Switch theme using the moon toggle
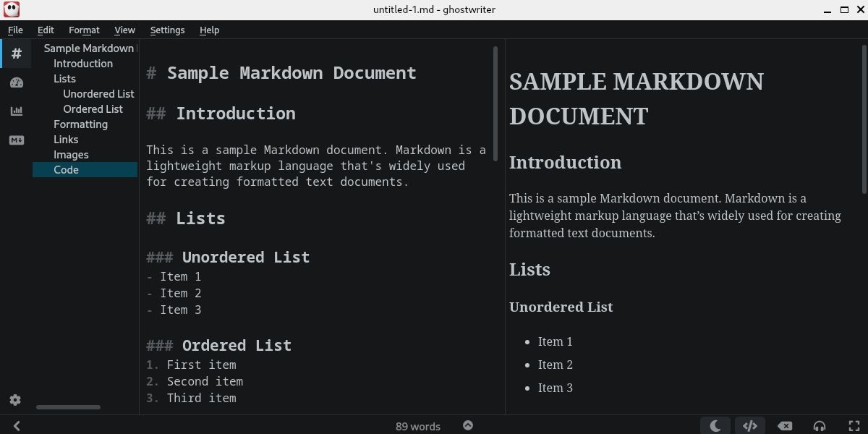 pyautogui.click(x=715, y=426)
